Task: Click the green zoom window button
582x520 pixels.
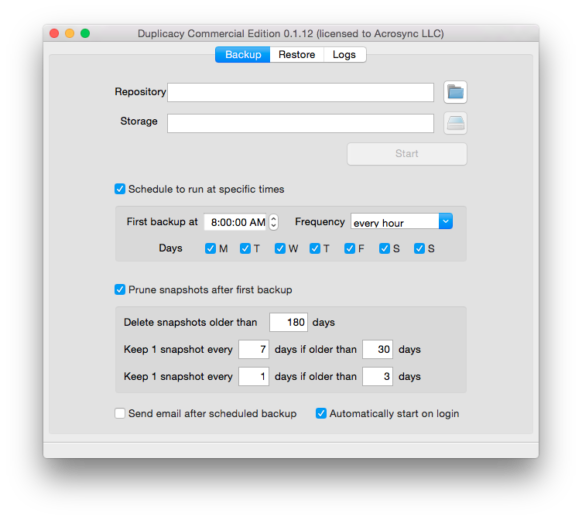Action: [x=85, y=33]
